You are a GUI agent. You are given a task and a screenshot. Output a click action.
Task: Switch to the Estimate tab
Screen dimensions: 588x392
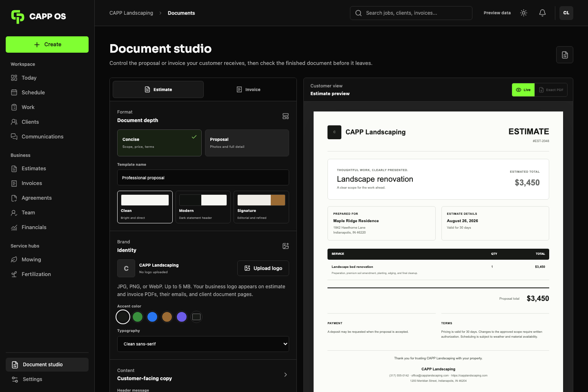[158, 89]
